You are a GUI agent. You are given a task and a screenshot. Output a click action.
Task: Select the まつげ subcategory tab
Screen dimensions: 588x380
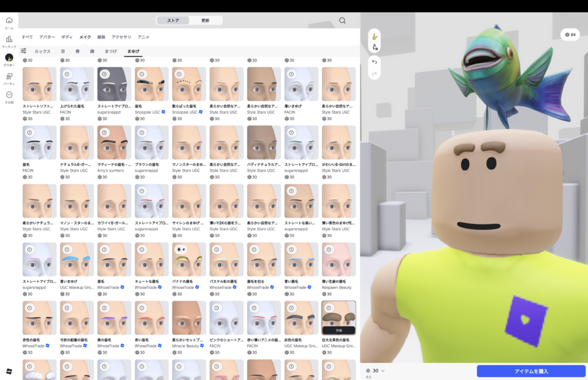coord(110,51)
